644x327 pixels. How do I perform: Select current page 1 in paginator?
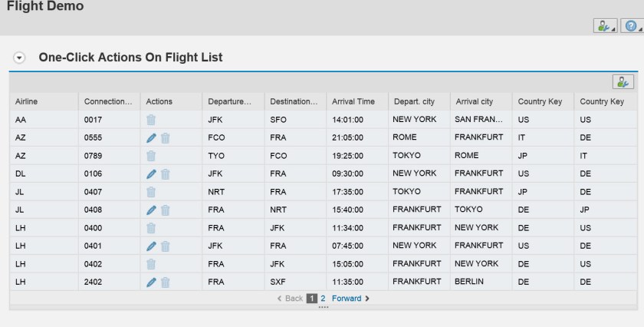pyautogui.click(x=312, y=299)
